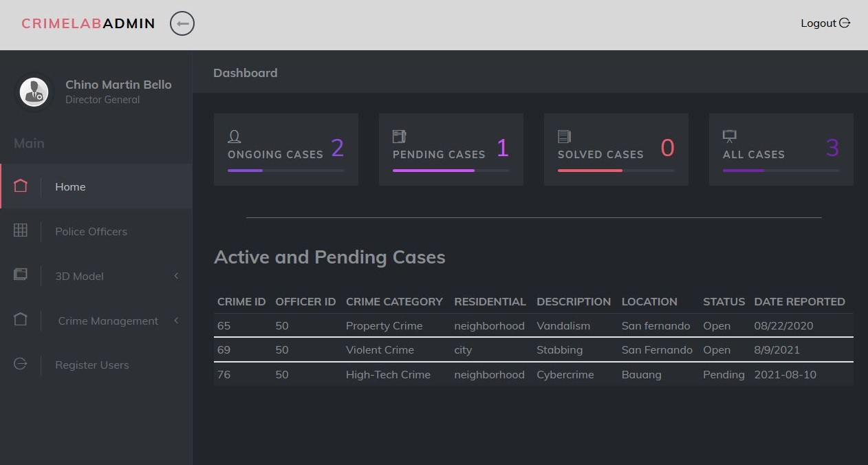
Task: Click the user avatar profile picture
Action: (34, 91)
